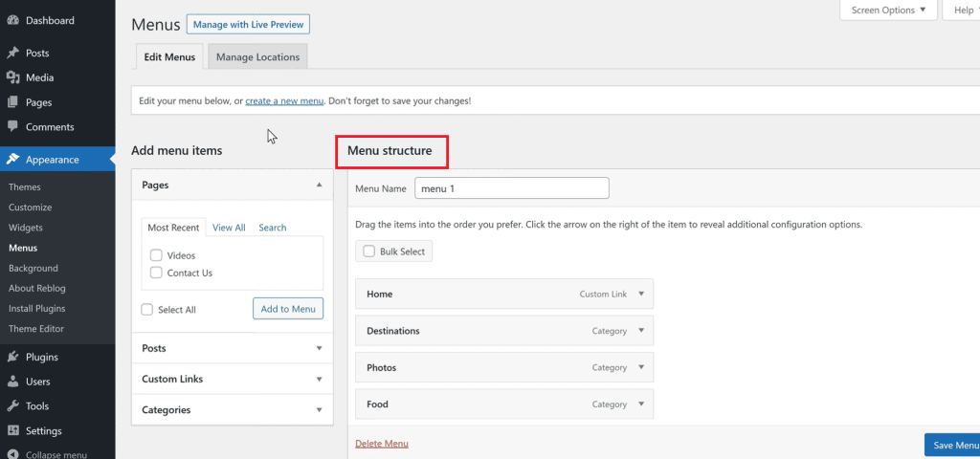Open the Help dropdown tab
The width and height of the screenshot is (980, 459).
click(963, 10)
